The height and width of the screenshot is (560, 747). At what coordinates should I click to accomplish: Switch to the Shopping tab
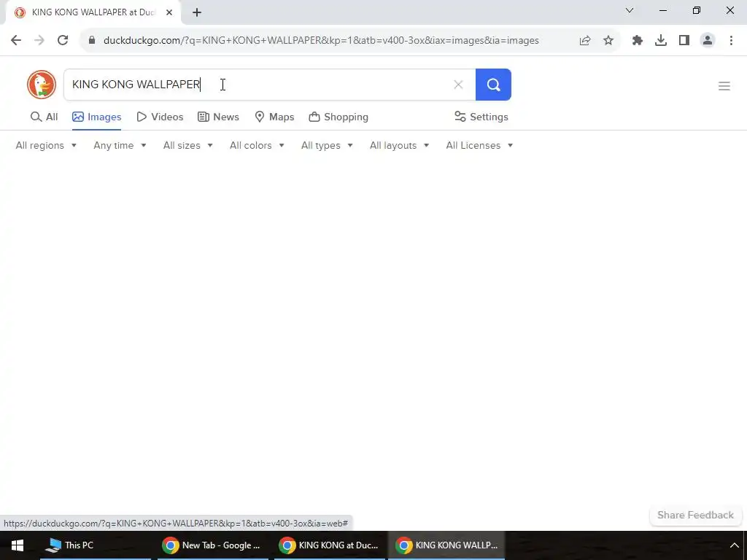pos(338,117)
